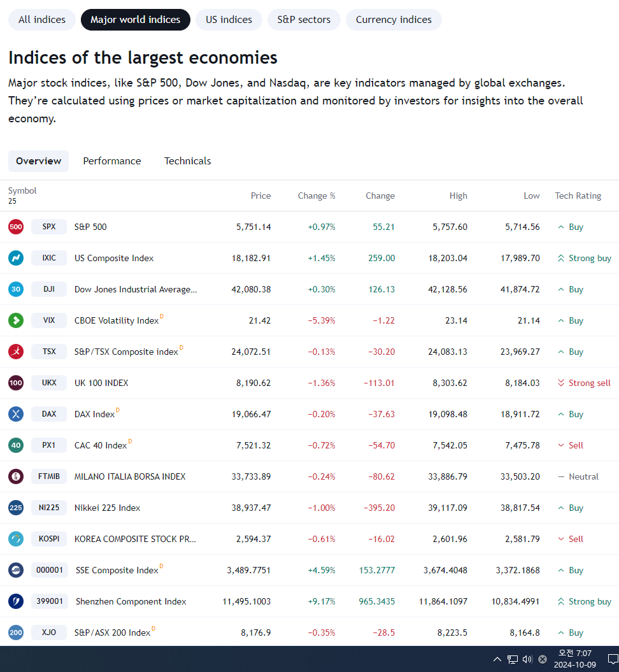Open the 000001 symbol tag

click(49, 570)
